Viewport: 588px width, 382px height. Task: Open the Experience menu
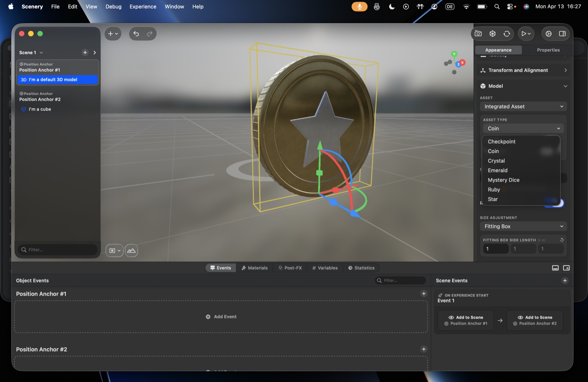(x=143, y=7)
